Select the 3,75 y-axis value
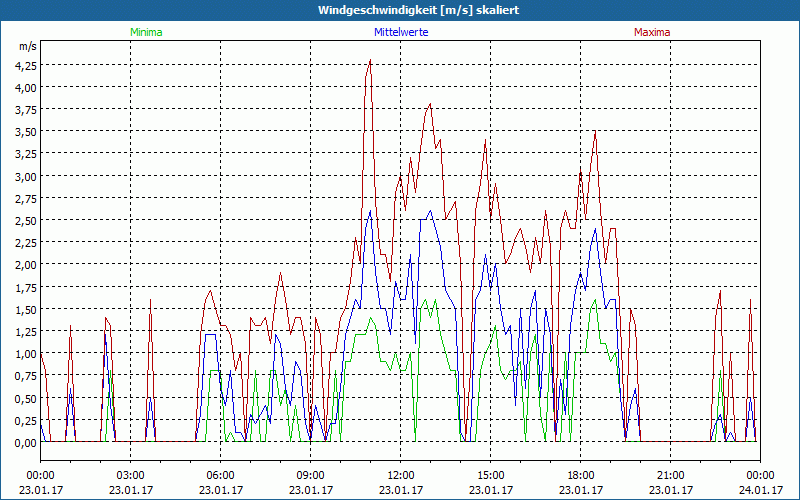 [26, 110]
